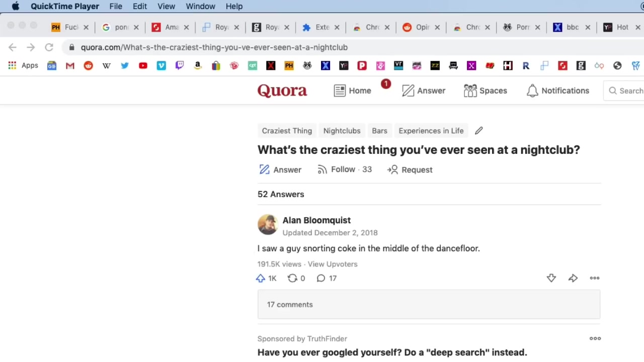Follow this question
Screen dimensions: 644x362
point(344,169)
